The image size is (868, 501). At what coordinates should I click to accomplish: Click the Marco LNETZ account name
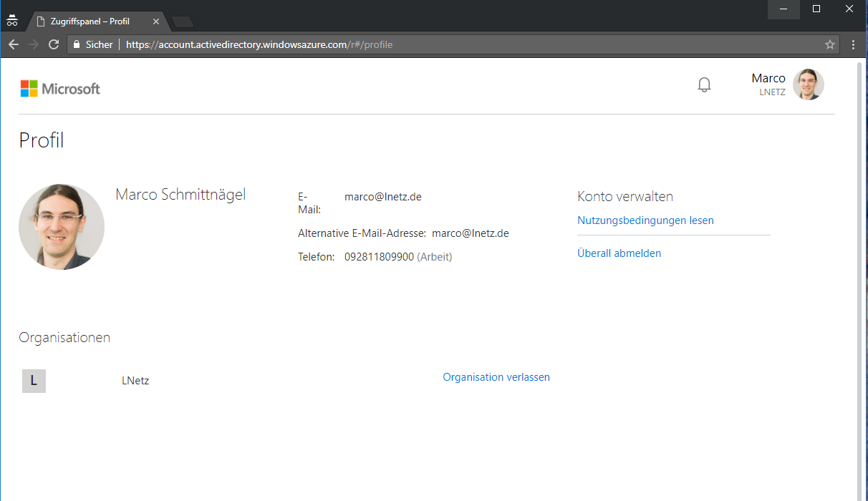[x=768, y=84]
